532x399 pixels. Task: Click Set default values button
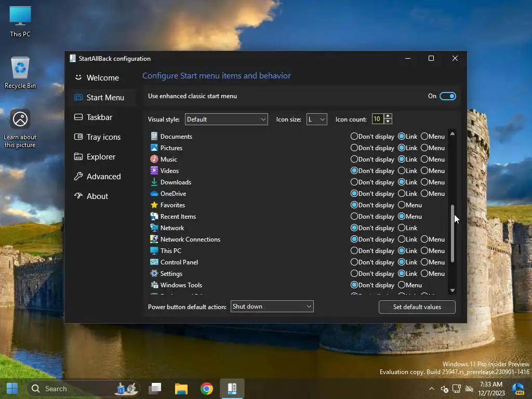click(x=417, y=307)
